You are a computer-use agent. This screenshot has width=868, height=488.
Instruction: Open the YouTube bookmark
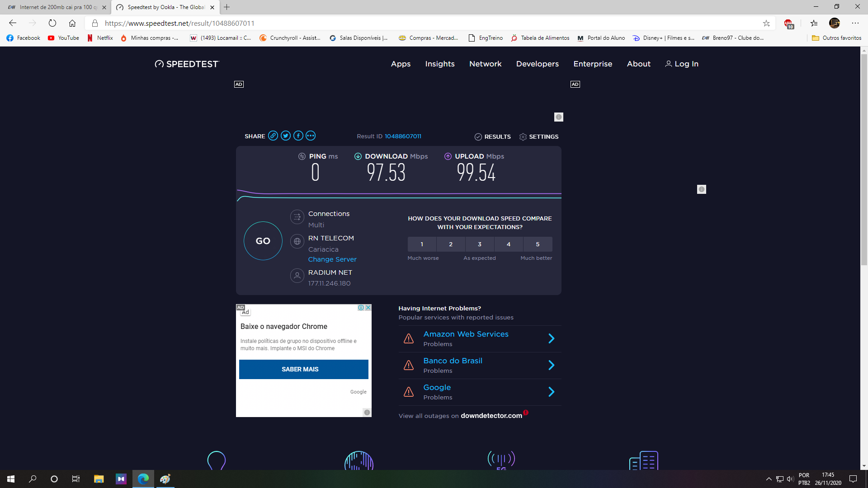(64, 38)
